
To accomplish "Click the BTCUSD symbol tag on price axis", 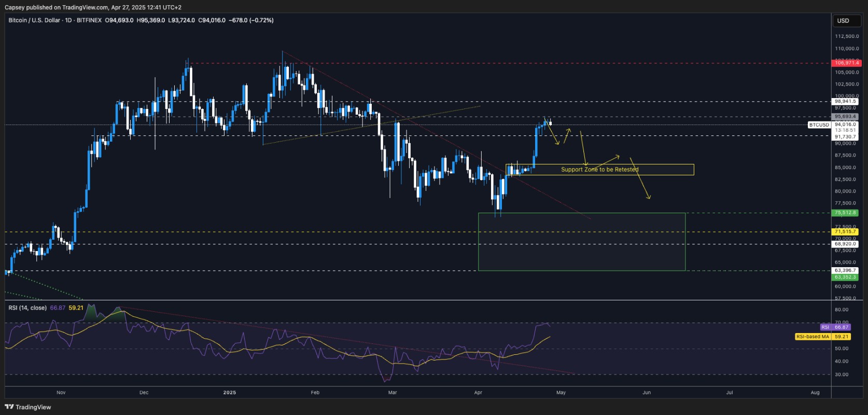I will [x=819, y=125].
